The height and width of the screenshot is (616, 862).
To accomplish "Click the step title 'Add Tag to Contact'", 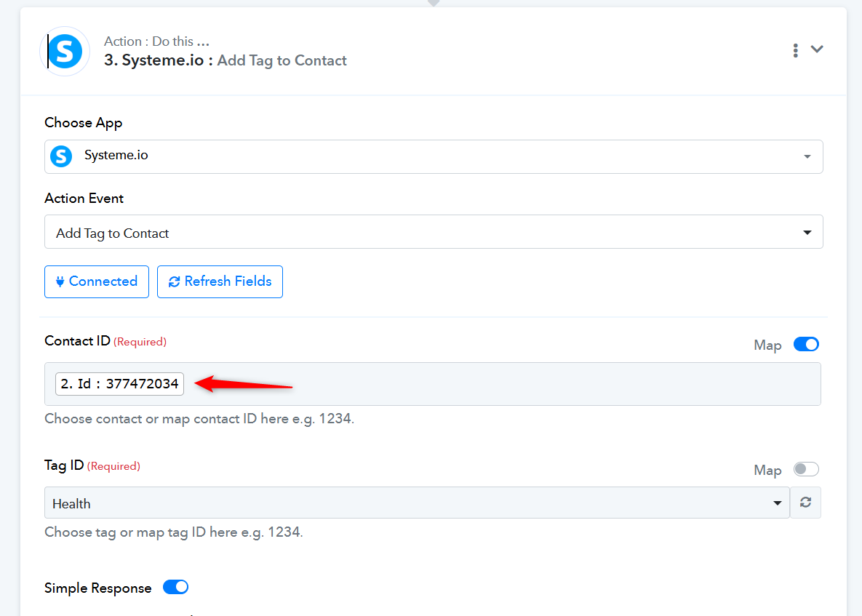I will pyautogui.click(x=282, y=60).
